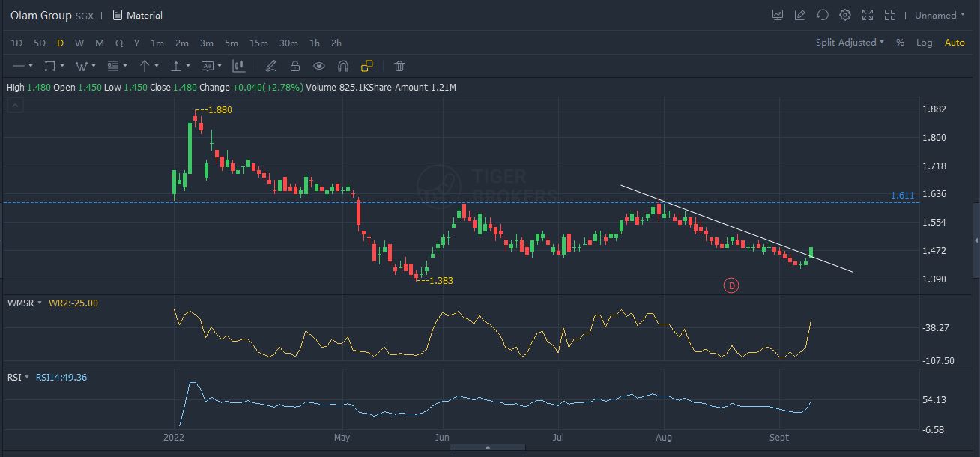
Task: Toggle the highlighted yellow linked-squares icon
Action: [x=366, y=66]
